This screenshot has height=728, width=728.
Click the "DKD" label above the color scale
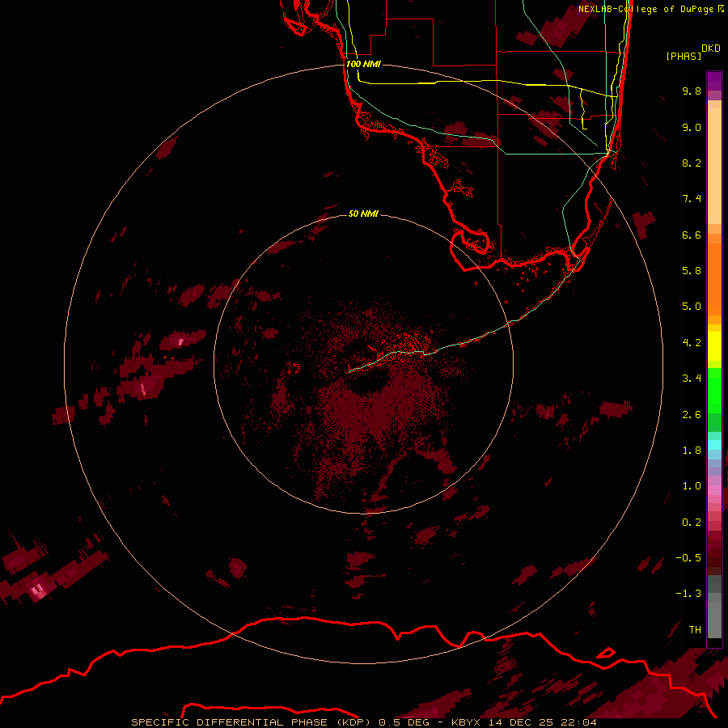pos(711,49)
